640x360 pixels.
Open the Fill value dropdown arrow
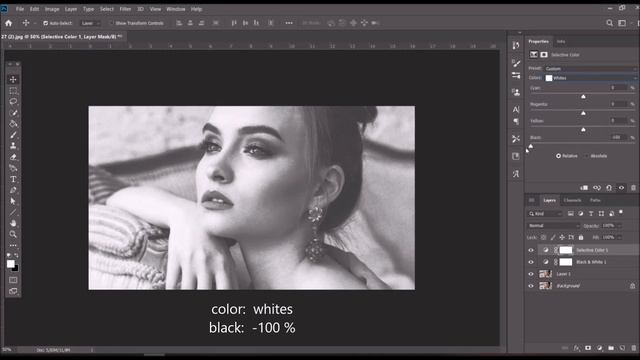coord(619,237)
